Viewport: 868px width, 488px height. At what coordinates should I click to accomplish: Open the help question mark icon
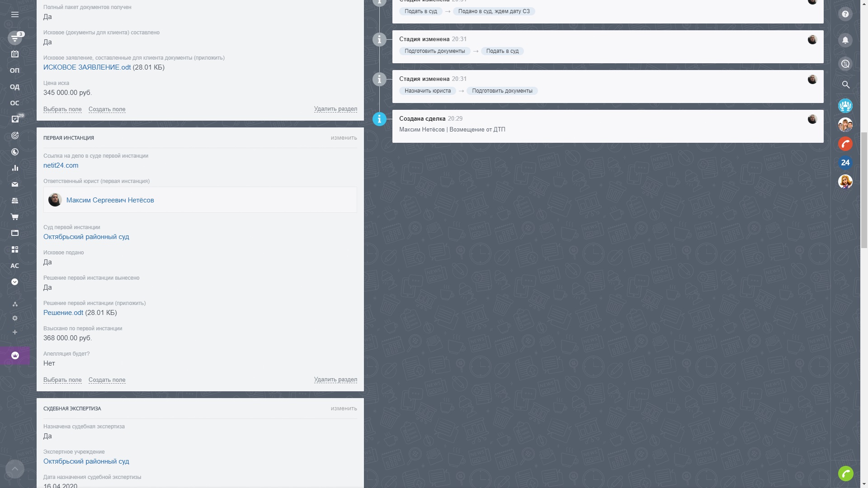pyautogui.click(x=845, y=14)
